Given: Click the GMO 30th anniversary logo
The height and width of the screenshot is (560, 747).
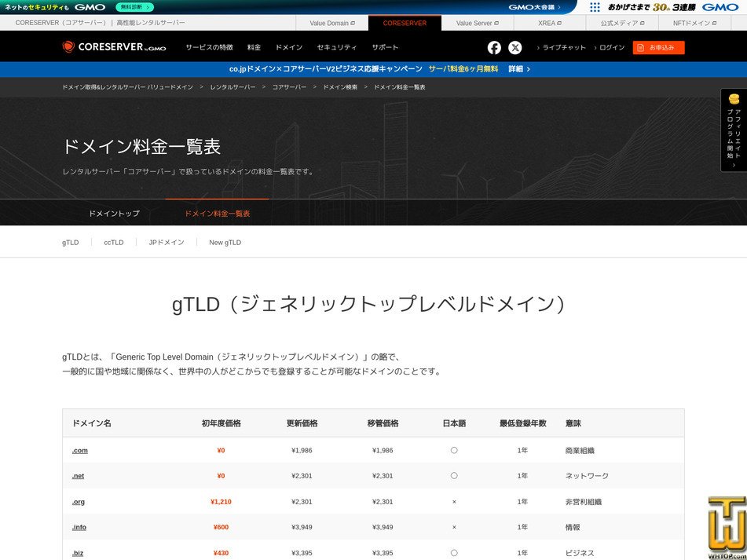Looking at the screenshot, I should [672, 7].
